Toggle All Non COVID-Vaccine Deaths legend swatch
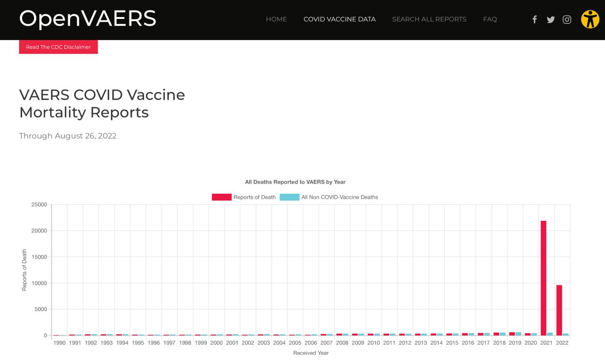Viewport: 605px width, 364px height. [x=289, y=197]
